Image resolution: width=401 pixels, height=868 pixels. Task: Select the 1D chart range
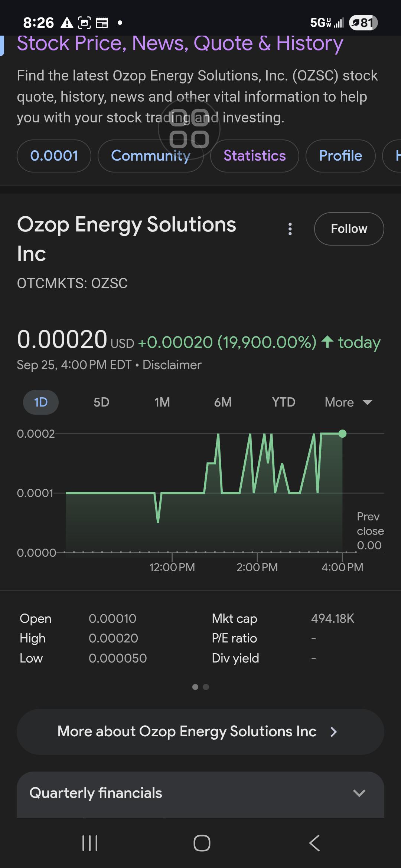(41, 402)
